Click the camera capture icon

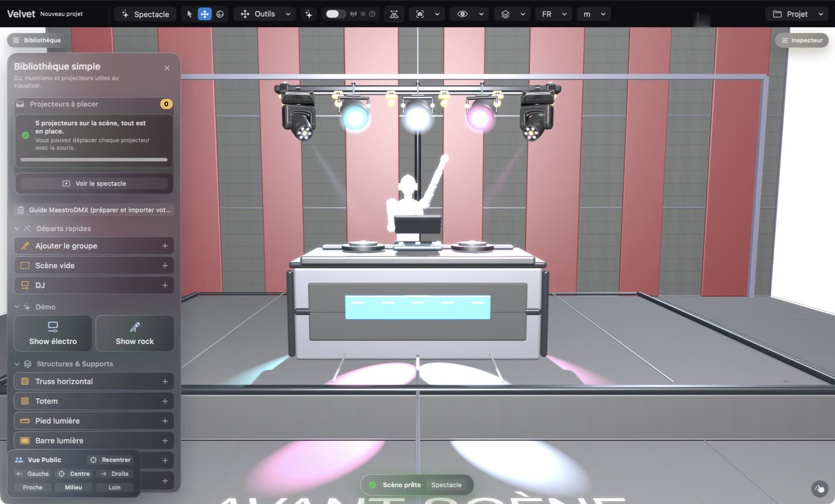(420, 14)
